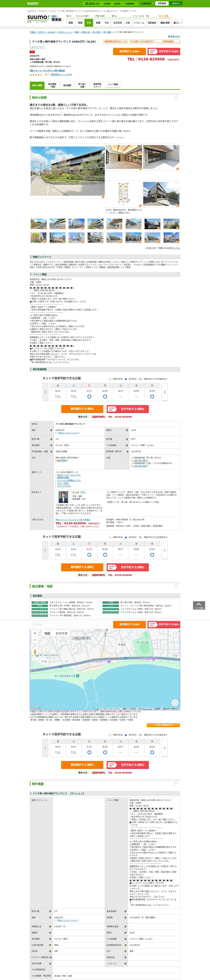Toggle map fullscreen view
The height and width of the screenshot is (980, 210).
click(x=175, y=633)
